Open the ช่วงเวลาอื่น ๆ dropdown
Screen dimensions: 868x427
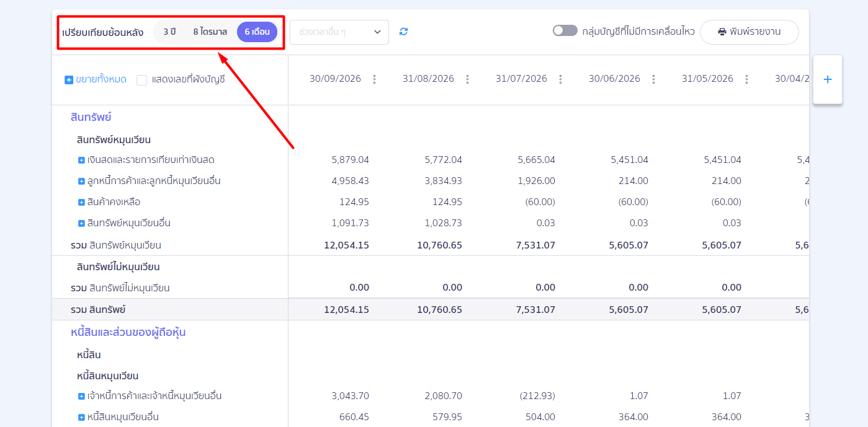[339, 32]
